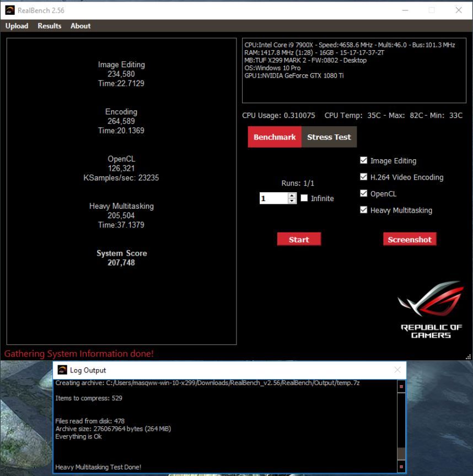Click Encoding Time:20.1369 text
Image resolution: width=473 pixels, height=476 pixels.
[121, 131]
